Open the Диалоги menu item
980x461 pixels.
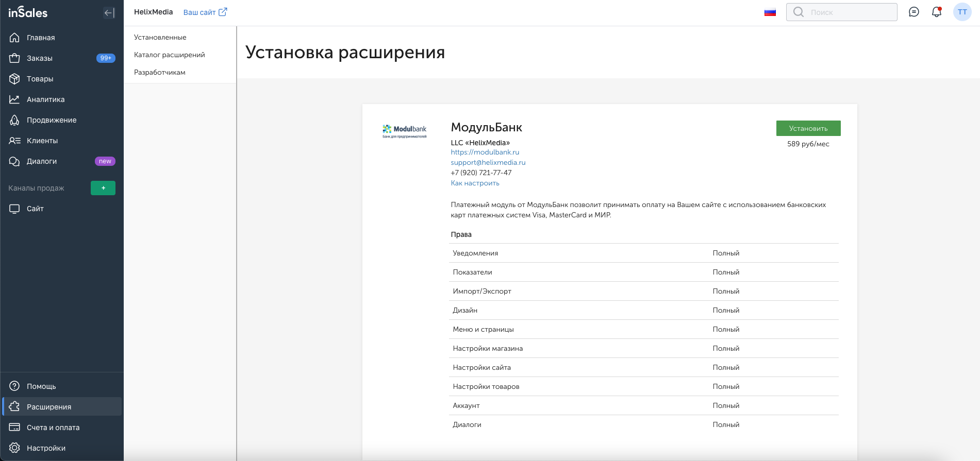pos(62,161)
